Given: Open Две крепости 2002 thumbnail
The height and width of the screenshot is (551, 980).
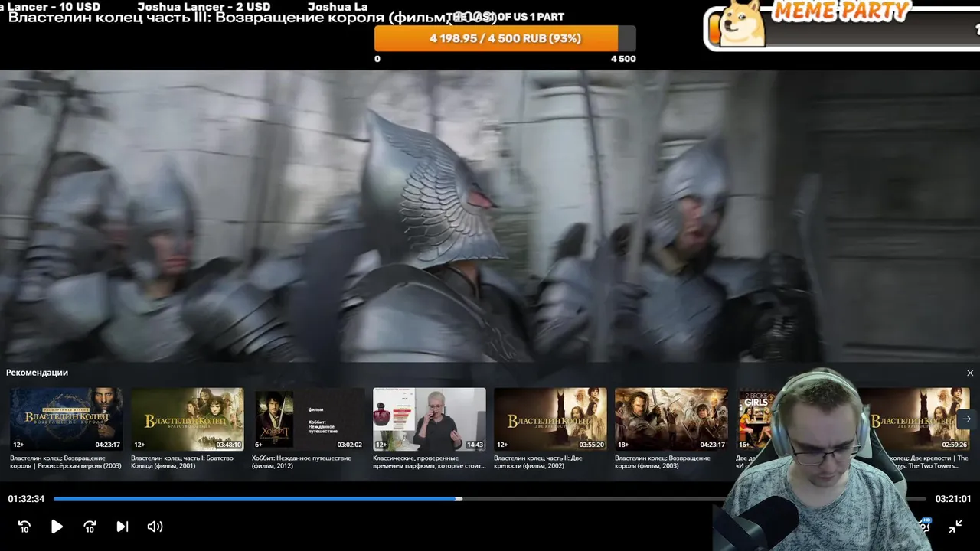Looking at the screenshot, I should pyautogui.click(x=550, y=419).
